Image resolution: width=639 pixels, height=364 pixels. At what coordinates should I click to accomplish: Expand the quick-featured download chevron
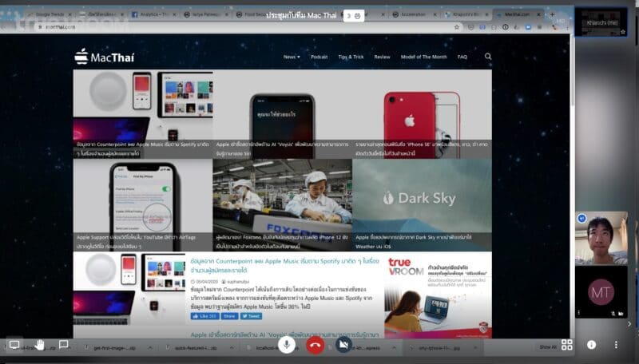pos(232,348)
